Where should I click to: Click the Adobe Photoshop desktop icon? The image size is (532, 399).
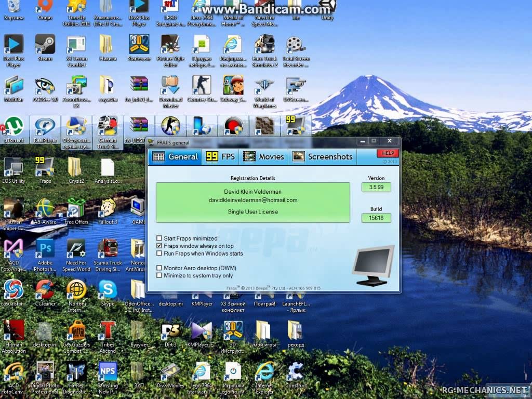tap(45, 249)
